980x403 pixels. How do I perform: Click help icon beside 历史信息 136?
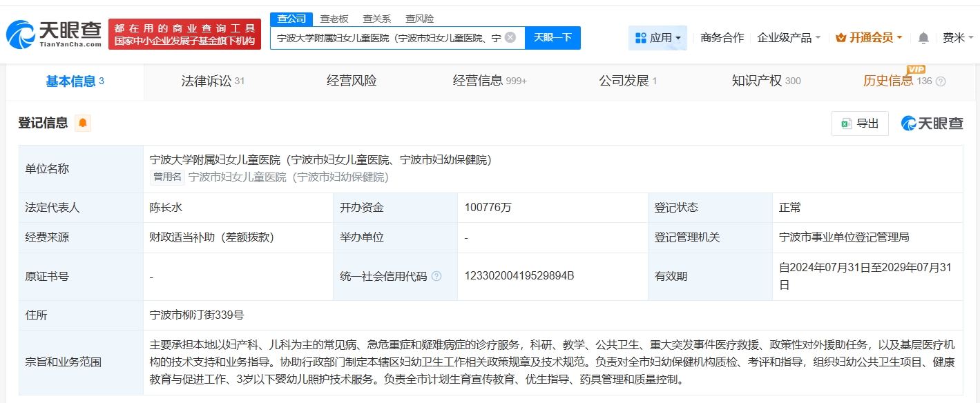click(941, 81)
